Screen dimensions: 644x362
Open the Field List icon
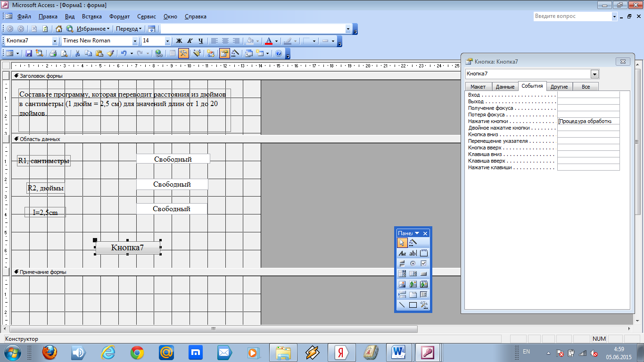pyautogui.click(x=173, y=53)
